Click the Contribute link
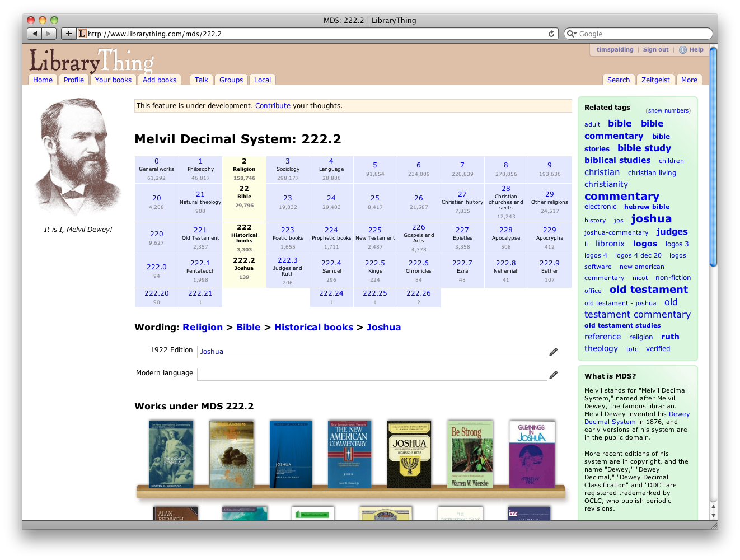 (x=273, y=106)
